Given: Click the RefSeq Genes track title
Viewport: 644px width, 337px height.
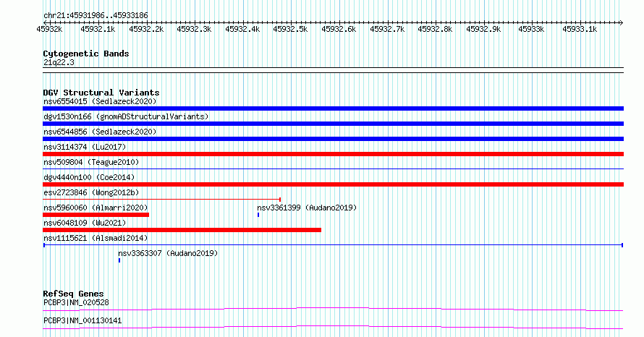Looking at the screenshot, I should pyautogui.click(x=74, y=294).
